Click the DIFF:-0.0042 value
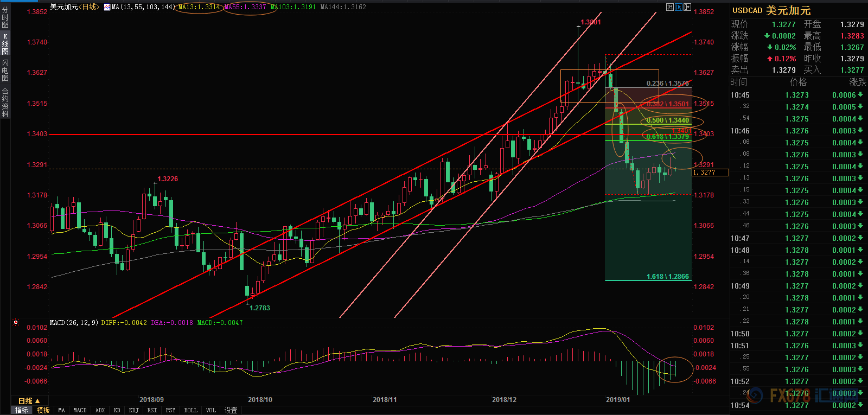The image size is (868, 415). [x=124, y=323]
